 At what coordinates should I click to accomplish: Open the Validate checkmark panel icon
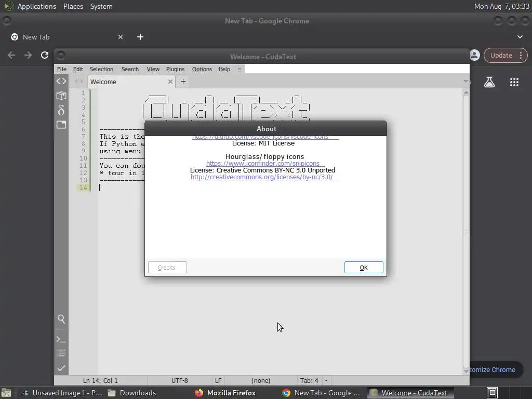pyautogui.click(x=61, y=368)
